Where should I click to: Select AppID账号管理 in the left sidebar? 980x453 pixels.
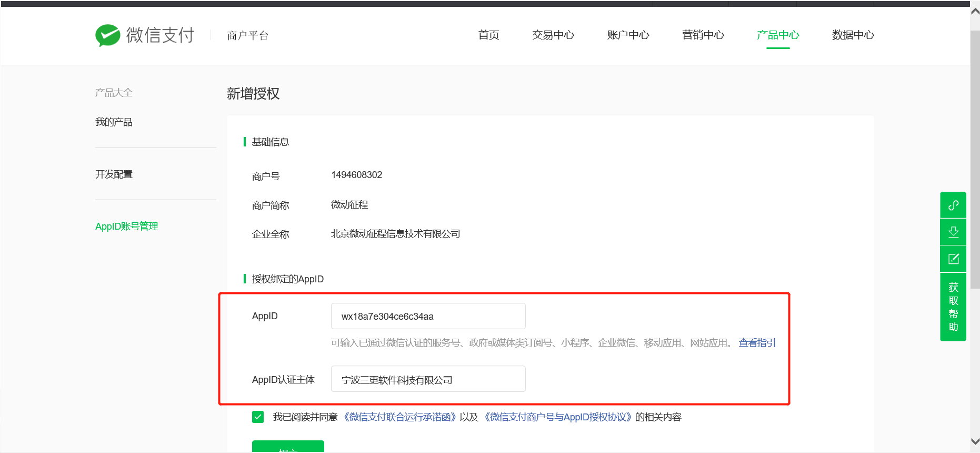click(x=127, y=226)
